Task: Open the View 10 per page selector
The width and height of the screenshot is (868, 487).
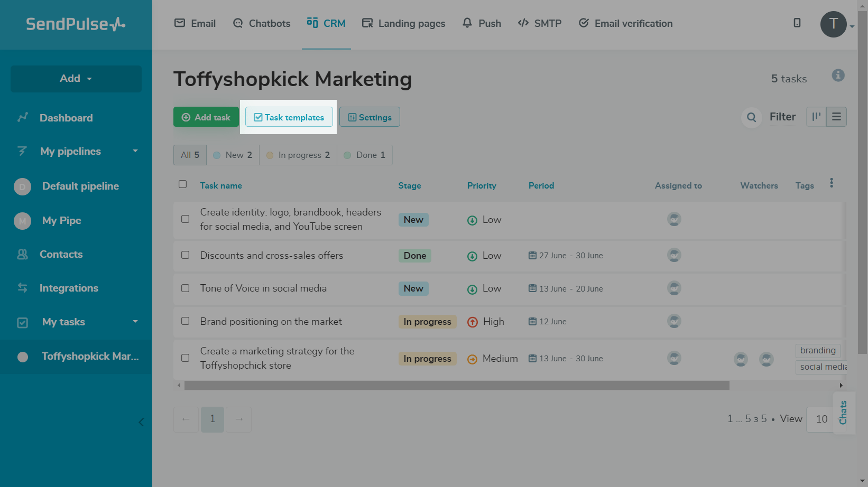Action: click(x=821, y=419)
